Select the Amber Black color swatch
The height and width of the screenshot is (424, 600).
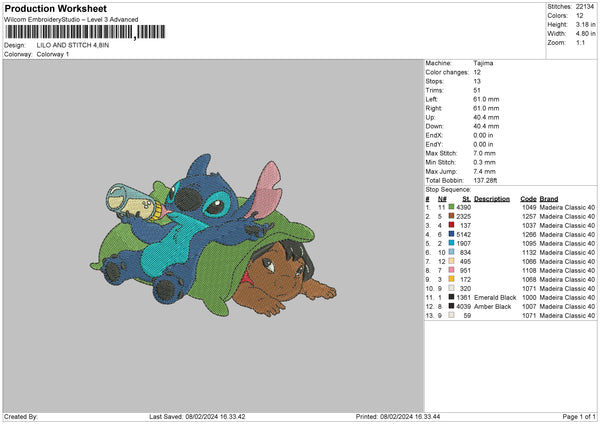(x=452, y=306)
